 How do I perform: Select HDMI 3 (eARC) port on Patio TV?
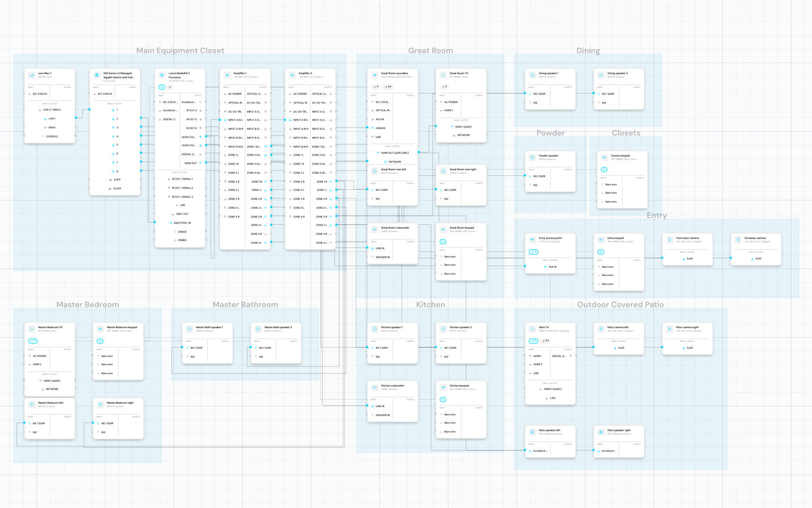tap(550, 389)
